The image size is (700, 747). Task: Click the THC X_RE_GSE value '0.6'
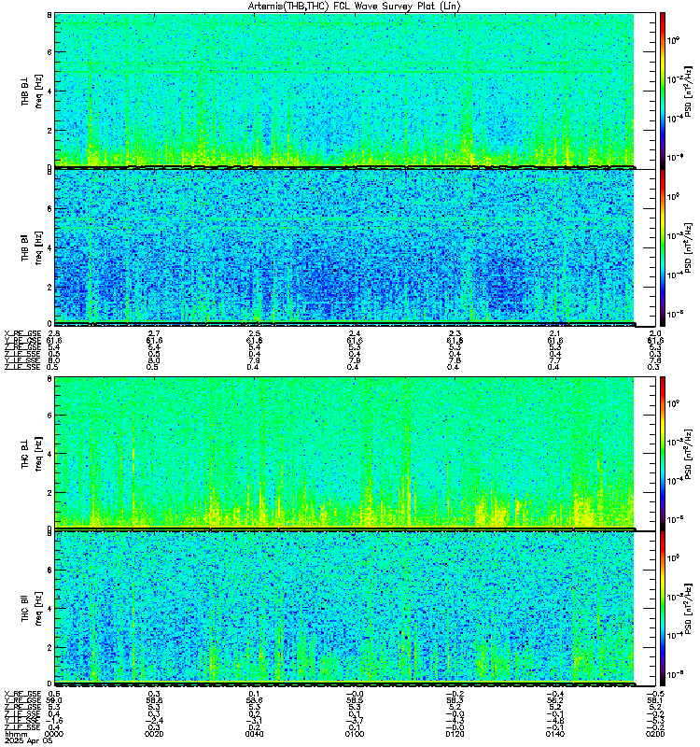coord(53,694)
